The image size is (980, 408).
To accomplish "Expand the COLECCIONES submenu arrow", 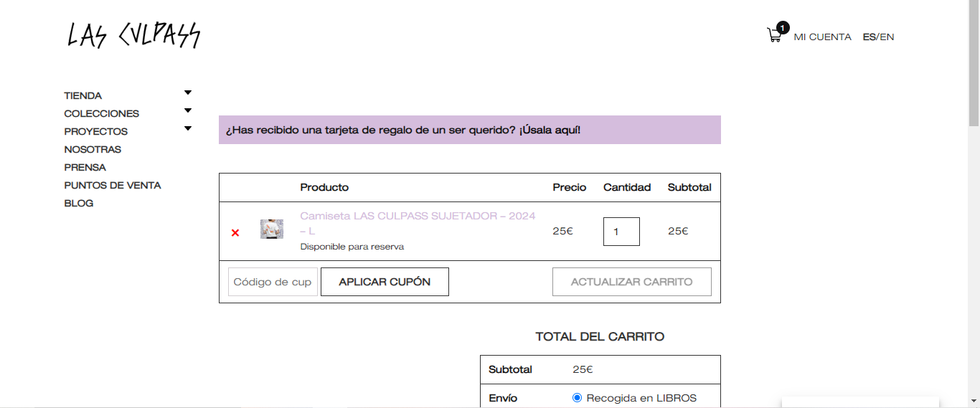I will 188,110.
